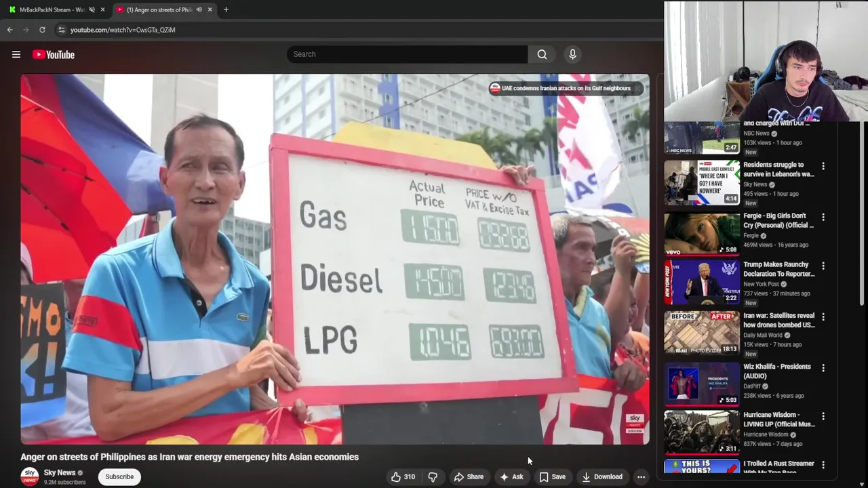Open 'Trump Makes Raunchy Declaration' title link
Image resolution: width=868 pixels, height=488 pixels.
[x=779, y=269]
